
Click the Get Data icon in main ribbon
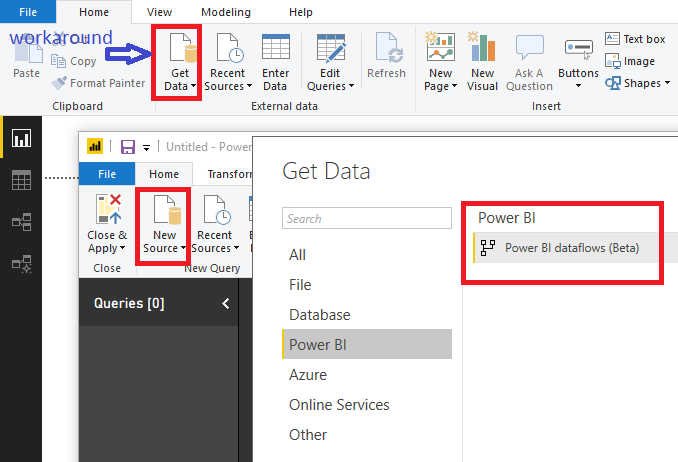[x=182, y=48]
